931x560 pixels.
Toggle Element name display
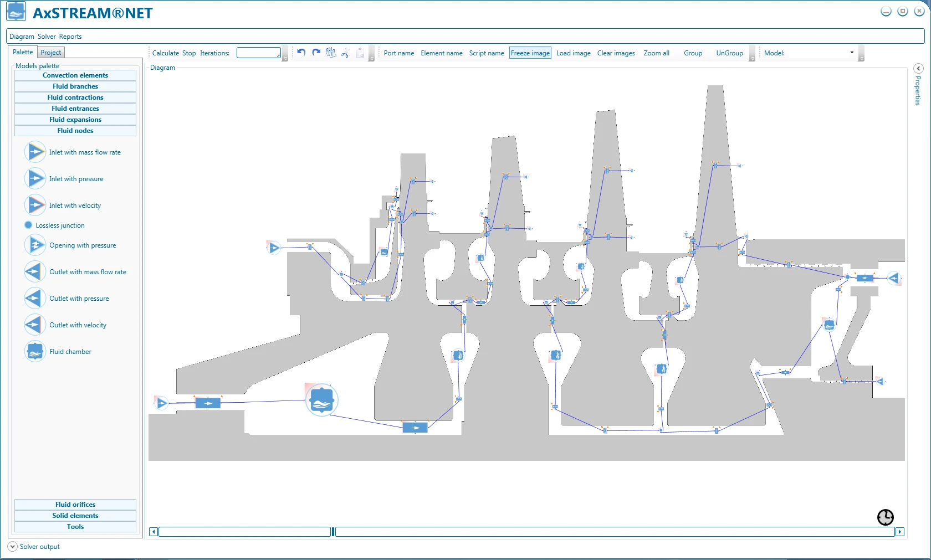(442, 53)
